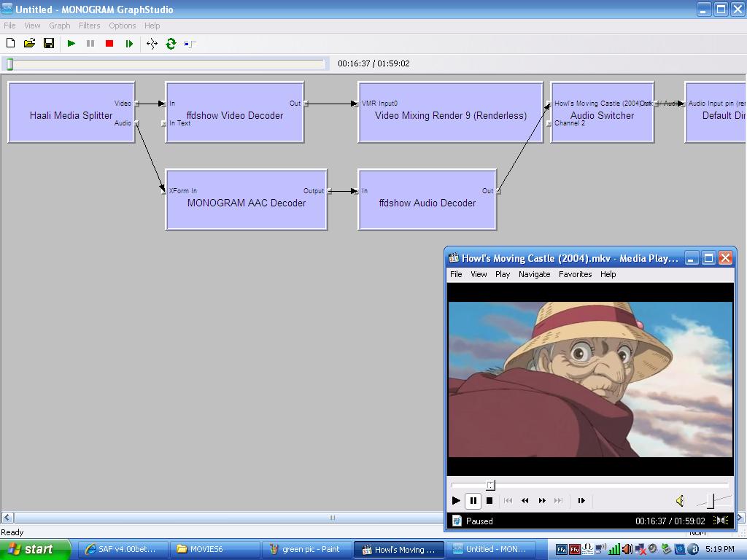Open a graph file with the folder icon
747x560 pixels.
pyautogui.click(x=29, y=43)
